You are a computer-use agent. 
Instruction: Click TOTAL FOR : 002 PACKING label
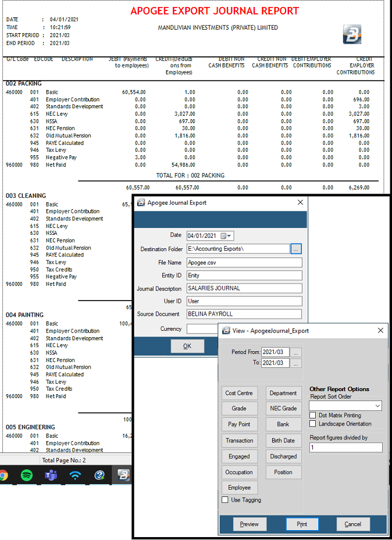[190, 176]
